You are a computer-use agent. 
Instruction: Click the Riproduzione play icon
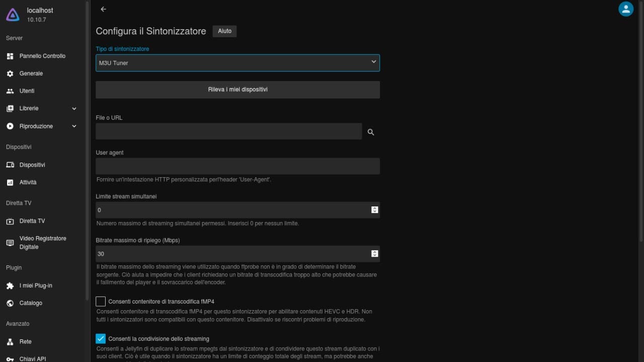point(10,126)
